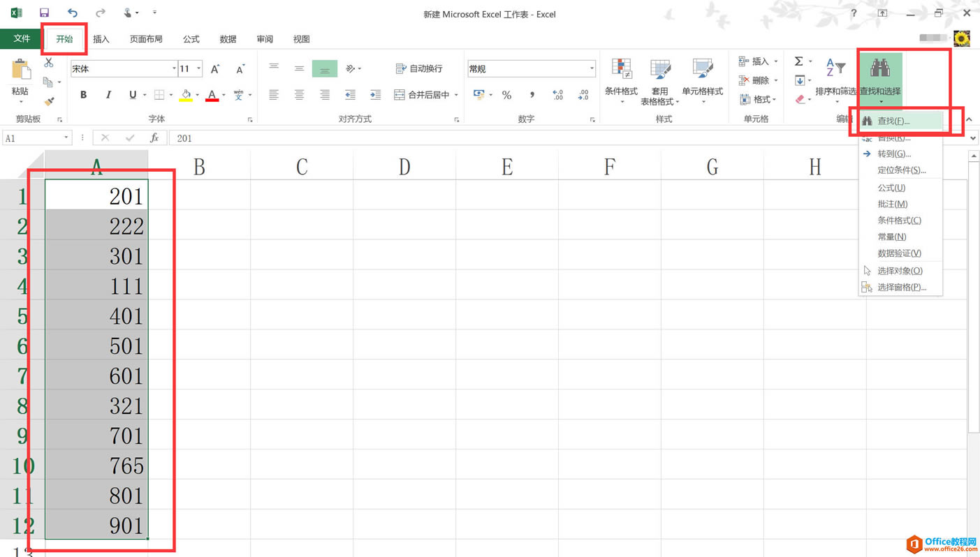
Task: Open text orientation dropdown
Action: tap(353, 68)
